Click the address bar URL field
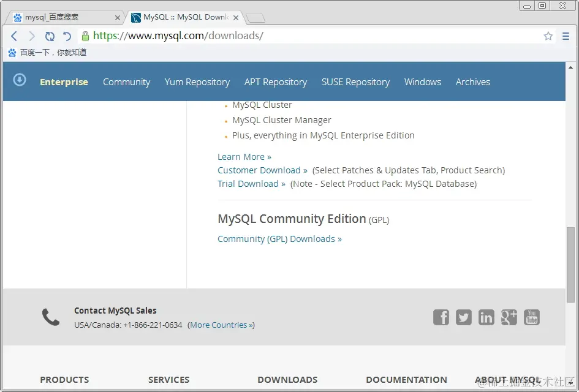579x392 pixels. pos(310,36)
